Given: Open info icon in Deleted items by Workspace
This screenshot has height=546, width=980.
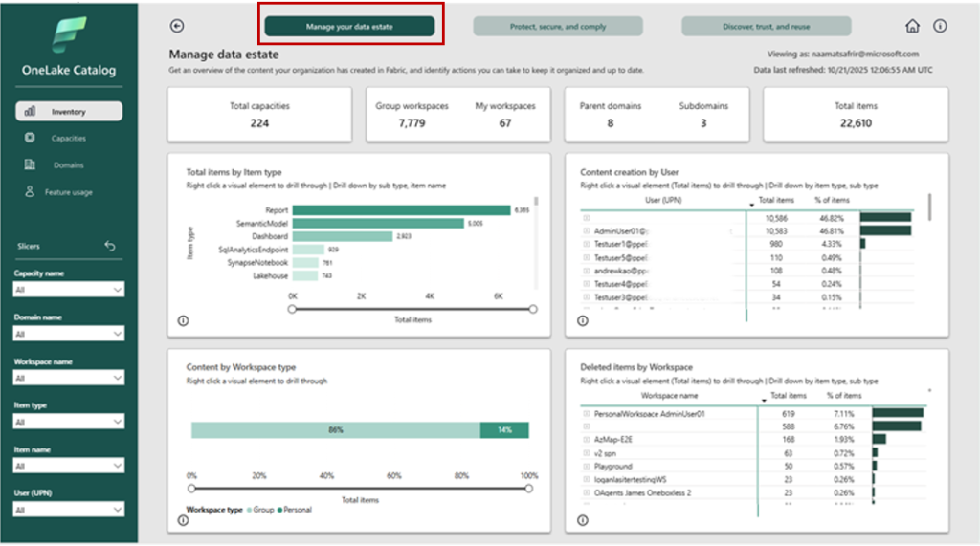Looking at the screenshot, I should [581, 520].
